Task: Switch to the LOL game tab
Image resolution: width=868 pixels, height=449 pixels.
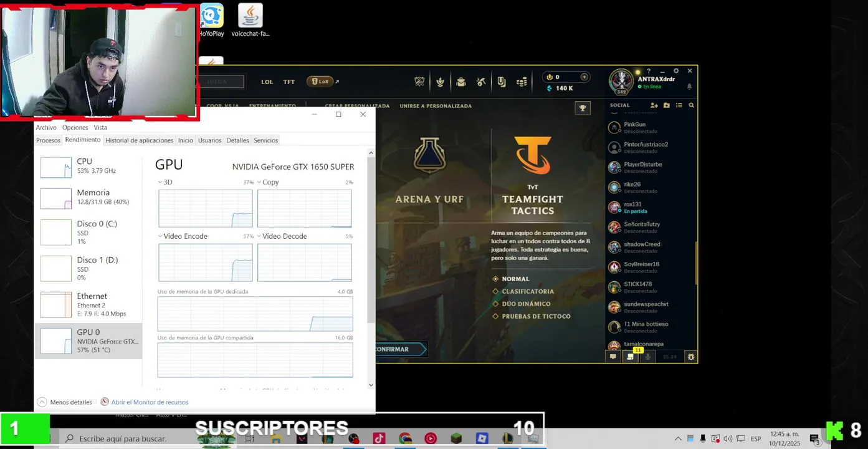Action: (x=267, y=82)
